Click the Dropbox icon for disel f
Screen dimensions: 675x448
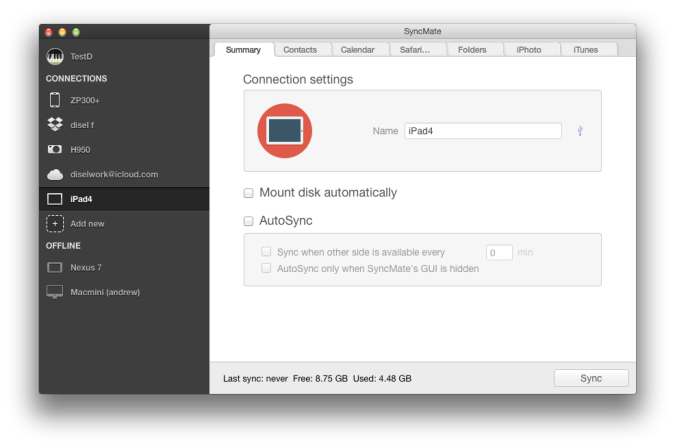point(55,124)
